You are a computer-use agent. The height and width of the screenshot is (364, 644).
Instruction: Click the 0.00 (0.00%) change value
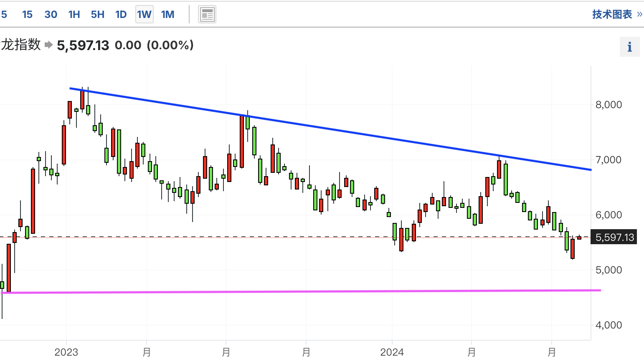point(154,45)
